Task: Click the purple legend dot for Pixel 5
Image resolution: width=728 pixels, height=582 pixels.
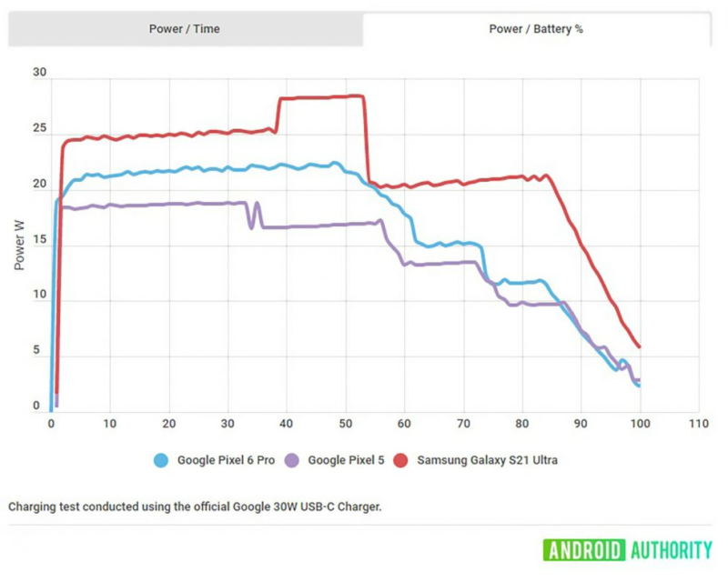Action: [x=289, y=460]
